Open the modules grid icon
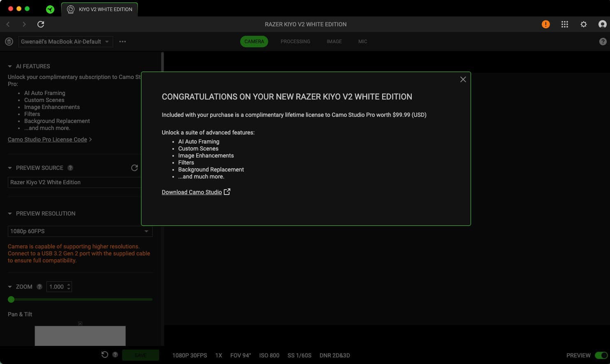The height and width of the screenshot is (364, 610). pyautogui.click(x=564, y=24)
